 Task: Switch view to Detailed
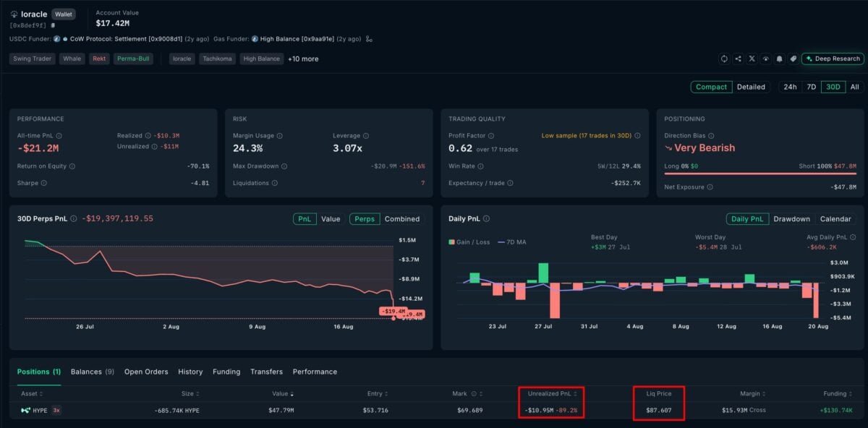[751, 87]
